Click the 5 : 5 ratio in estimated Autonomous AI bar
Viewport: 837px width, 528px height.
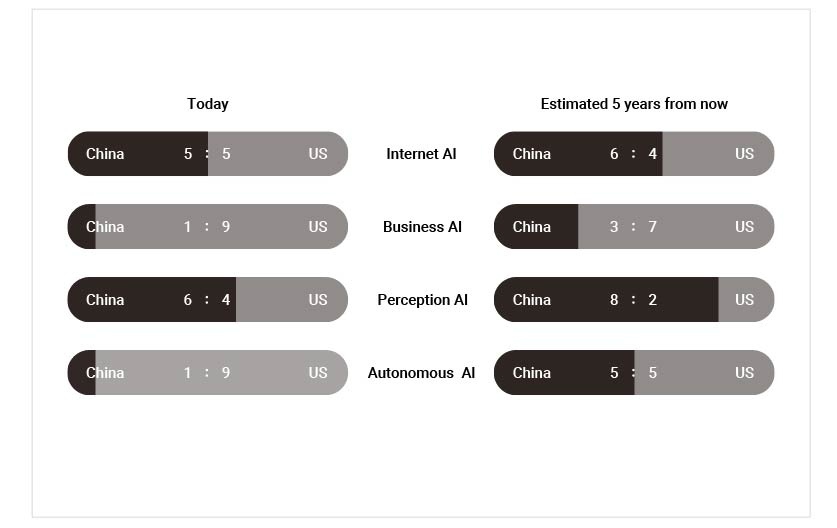(634, 373)
